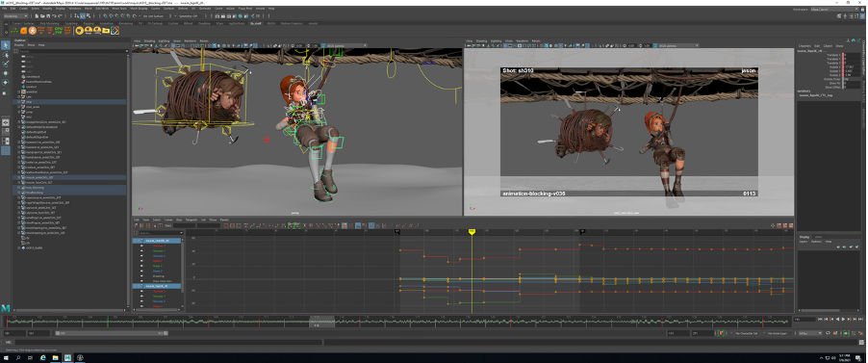Expand the char node in Outliner
Screen dimensions: 868x363
19,101
